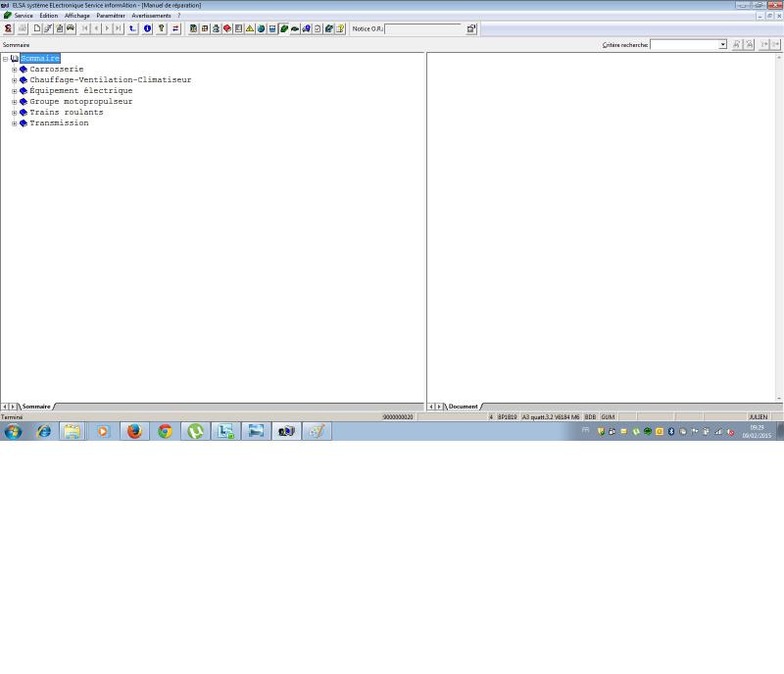Image resolution: width=784 pixels, height=674 pixels.
Task: Click the padlock icon beside Notice O.R. field
Action: coord(471,28)
